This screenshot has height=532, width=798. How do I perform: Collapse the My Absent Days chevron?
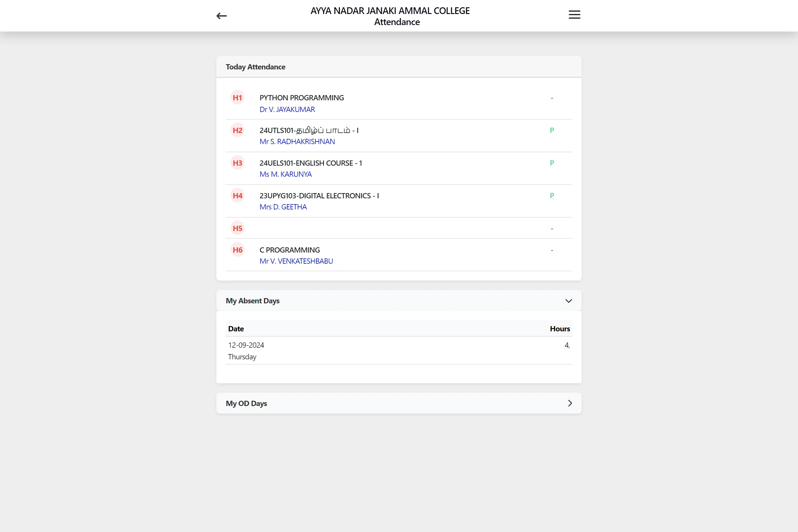(x=569, y=301)
